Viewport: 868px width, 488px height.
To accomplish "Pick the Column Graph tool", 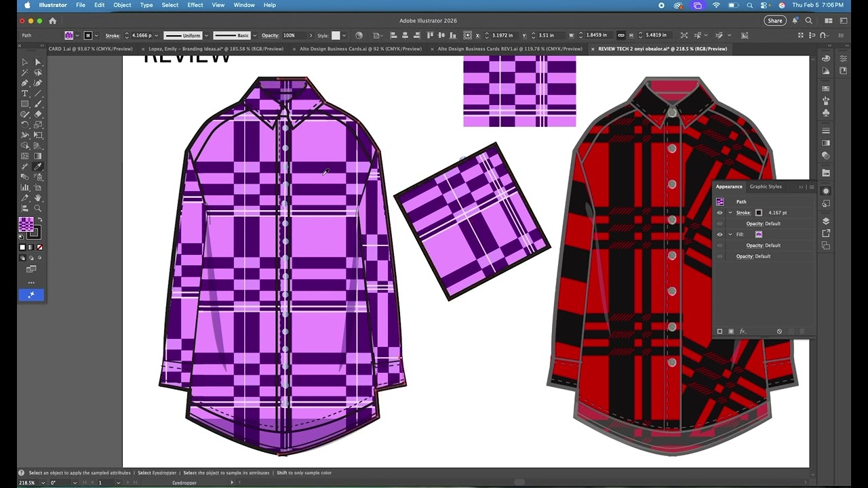I will (x=25, y=187).
